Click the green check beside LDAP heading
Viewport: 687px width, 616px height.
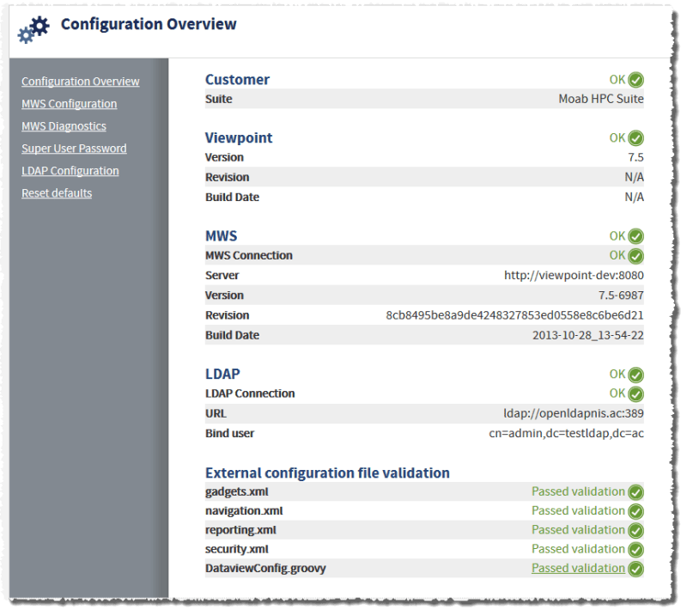[635, 375]
